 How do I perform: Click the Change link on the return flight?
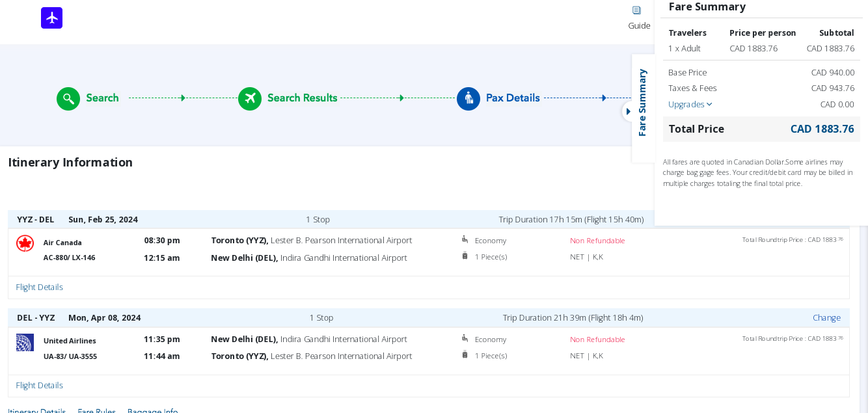point(826,317)
